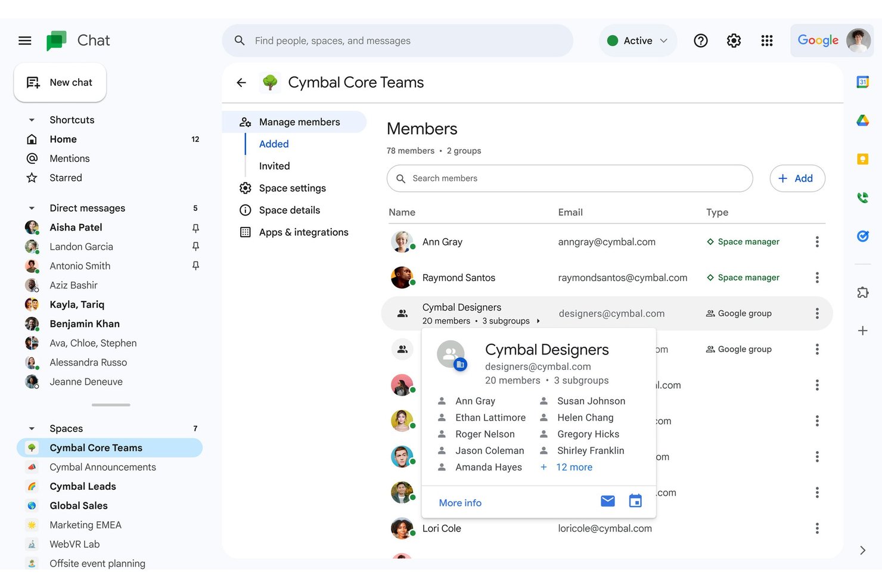Open the Active status dropdown

(x=638, y=41)
